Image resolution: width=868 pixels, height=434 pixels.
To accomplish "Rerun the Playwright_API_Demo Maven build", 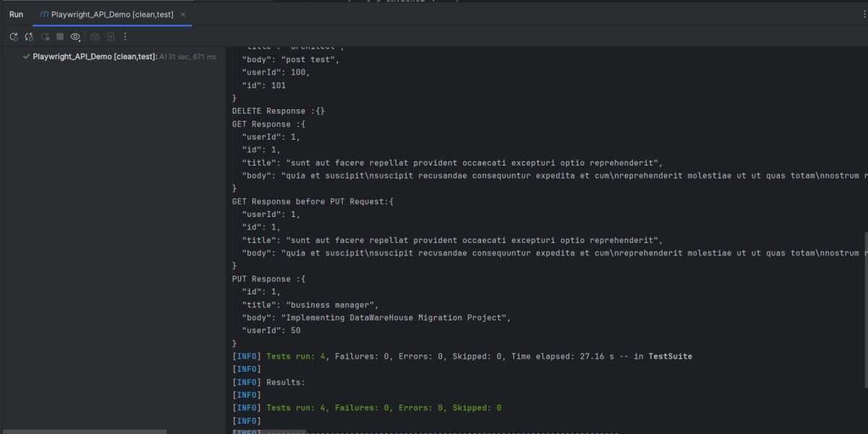I will (14, 37).
